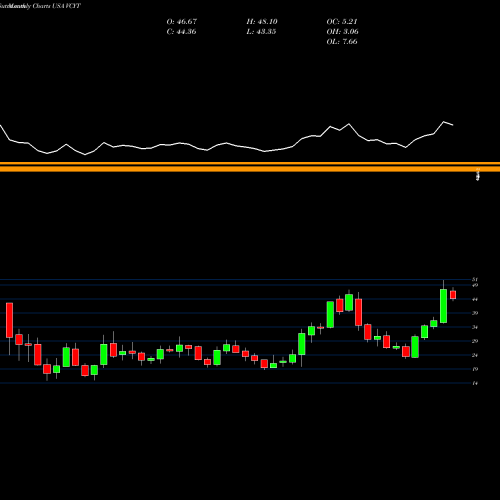Click the "O: 46.67" open price value
This screenshot has width=500, height=500.
[x=182, y=22]
